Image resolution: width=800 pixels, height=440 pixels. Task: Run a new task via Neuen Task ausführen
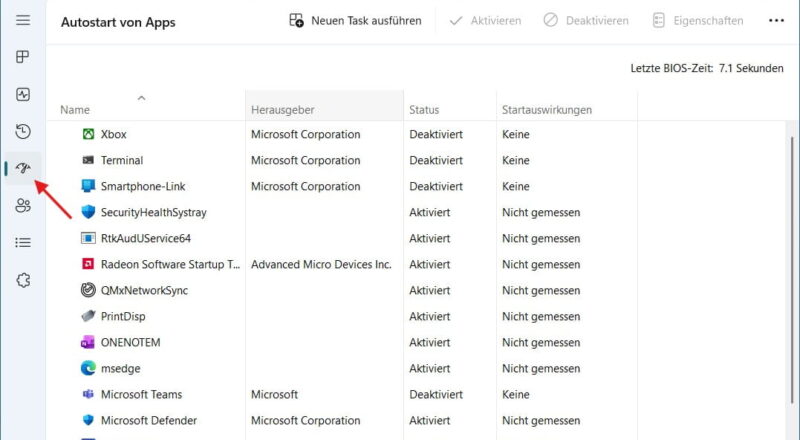pos(355,20)
